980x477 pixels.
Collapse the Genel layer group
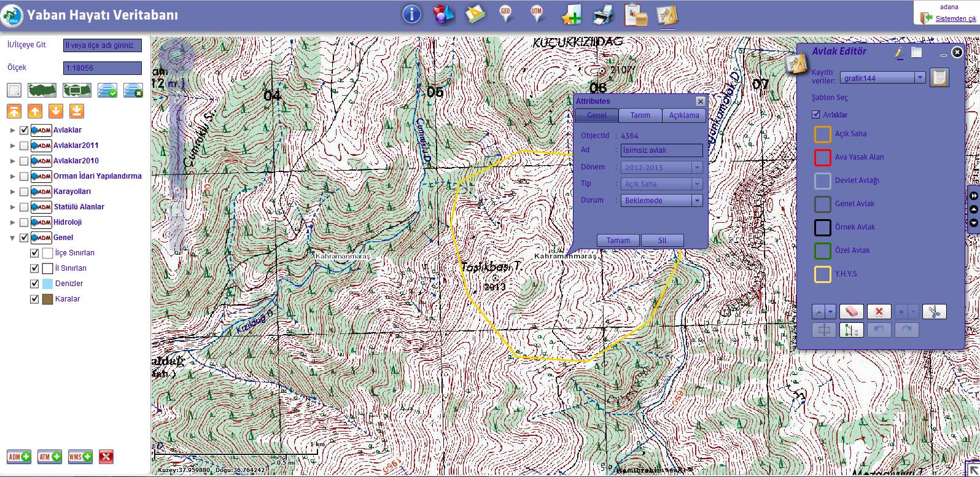pos(12,238)
